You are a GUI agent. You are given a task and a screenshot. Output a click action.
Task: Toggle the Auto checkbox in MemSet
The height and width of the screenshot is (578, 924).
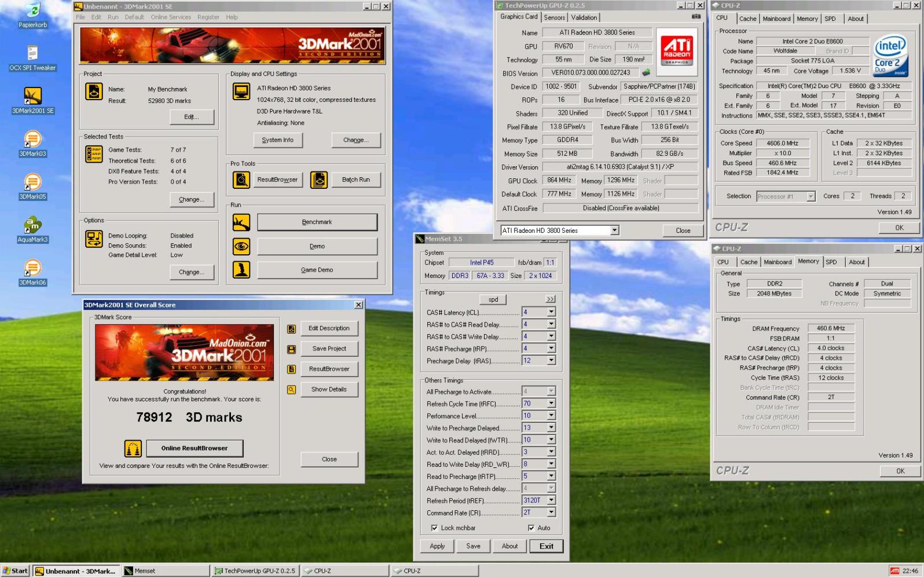tap(531, 528)
